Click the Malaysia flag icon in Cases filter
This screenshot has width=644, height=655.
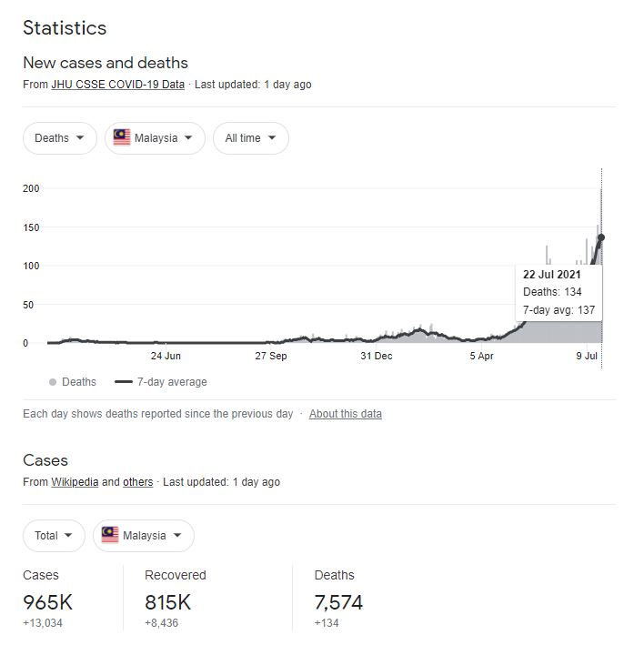pyautogui.click(x=110, y=535)
